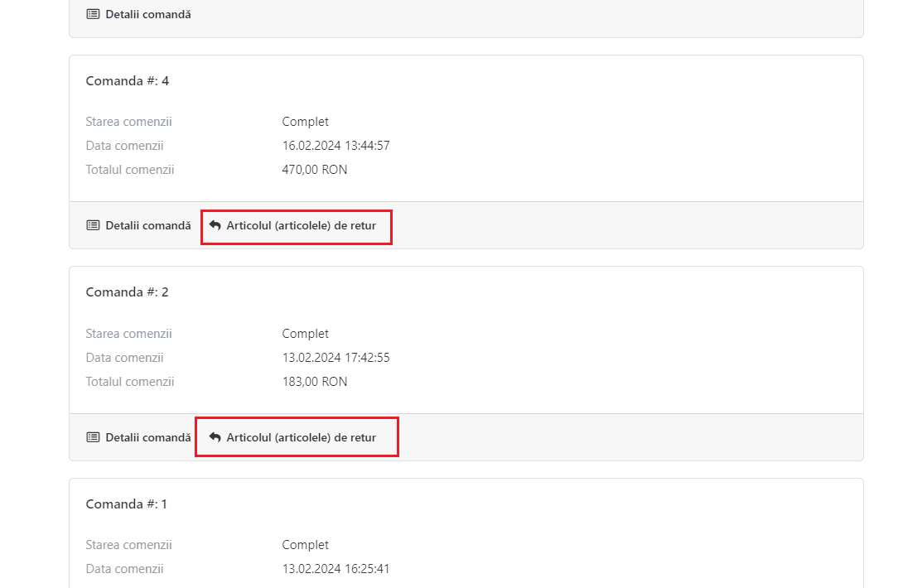The height and width of the screenshot is (588, 922).
Task: Open Detalii comandă above the Comanda #: 4 card
Action: pyautogui.click(x=139, y=14)
